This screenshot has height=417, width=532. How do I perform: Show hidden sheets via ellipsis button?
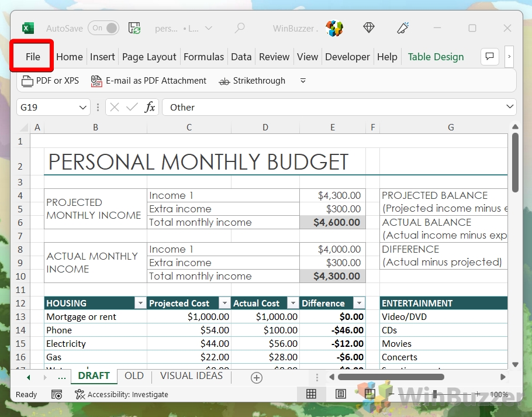pos(62,377)
